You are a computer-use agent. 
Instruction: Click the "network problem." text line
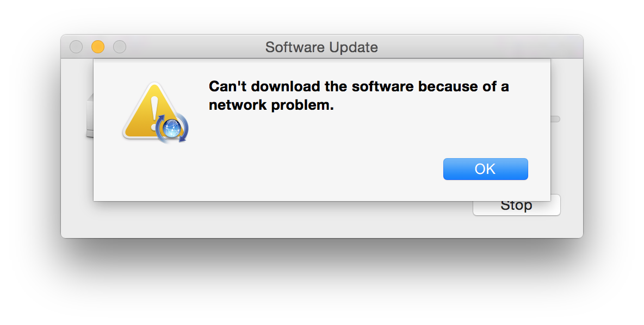pos(271,105)
